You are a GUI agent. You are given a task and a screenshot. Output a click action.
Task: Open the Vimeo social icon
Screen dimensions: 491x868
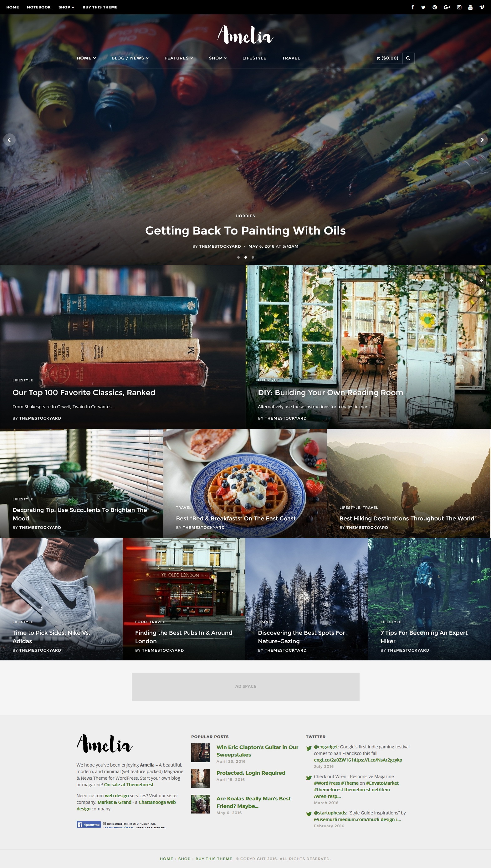tap(482, 7)
